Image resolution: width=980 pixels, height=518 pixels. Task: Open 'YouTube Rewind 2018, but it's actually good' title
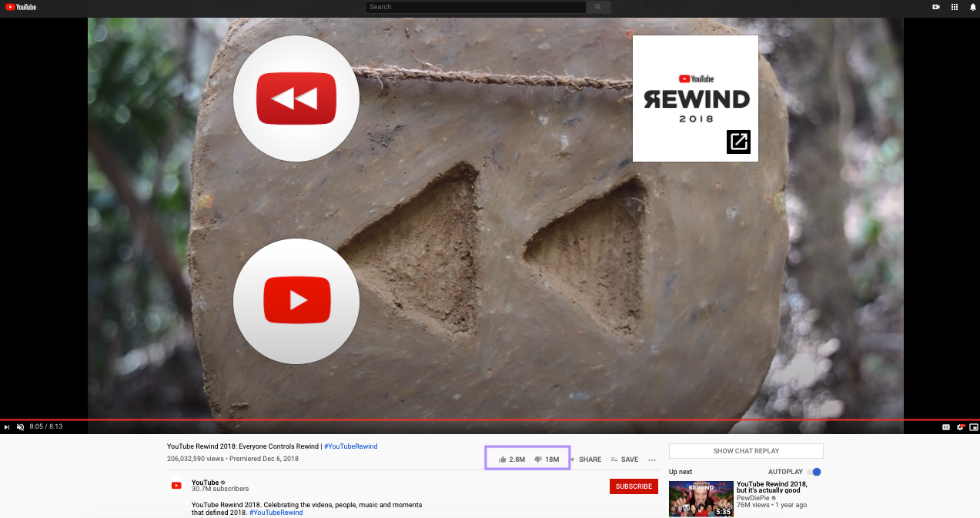[772, 487]
